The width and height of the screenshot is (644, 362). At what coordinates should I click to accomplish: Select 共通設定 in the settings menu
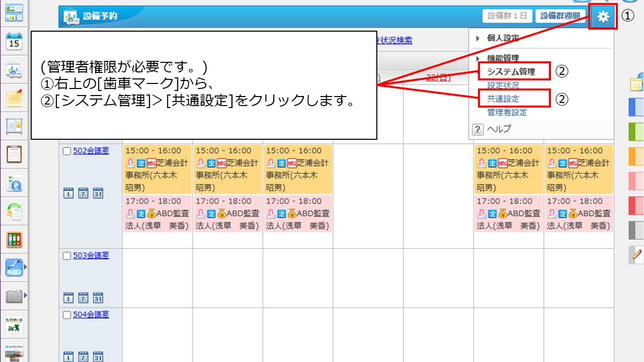point(503,99)
